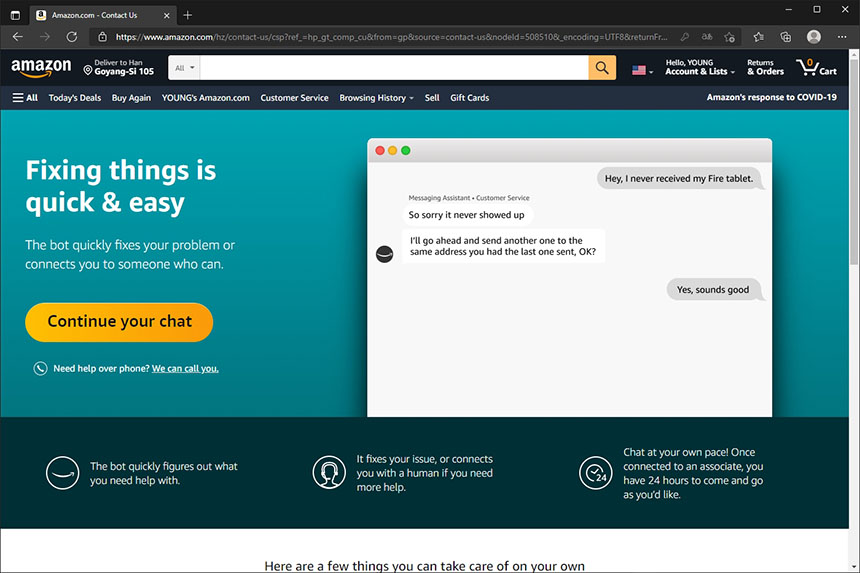The height and width of the screenshot is (573, 860).
Task: Click 'Messaging Assistant • Customer Service' label
Action: coord(469,198)
